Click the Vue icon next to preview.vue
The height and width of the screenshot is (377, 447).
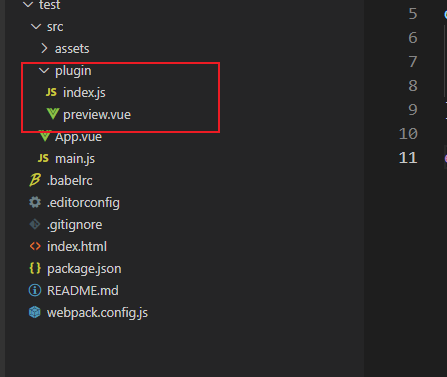pos(53,114)
